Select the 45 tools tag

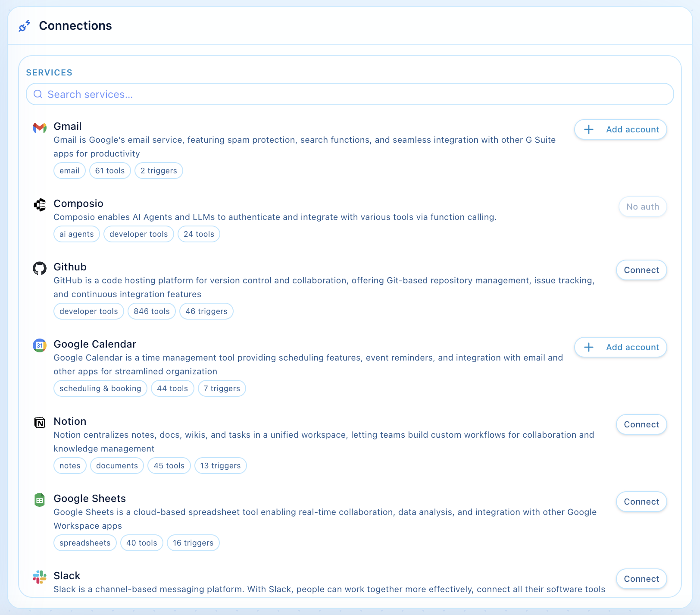tap(169, 466)
